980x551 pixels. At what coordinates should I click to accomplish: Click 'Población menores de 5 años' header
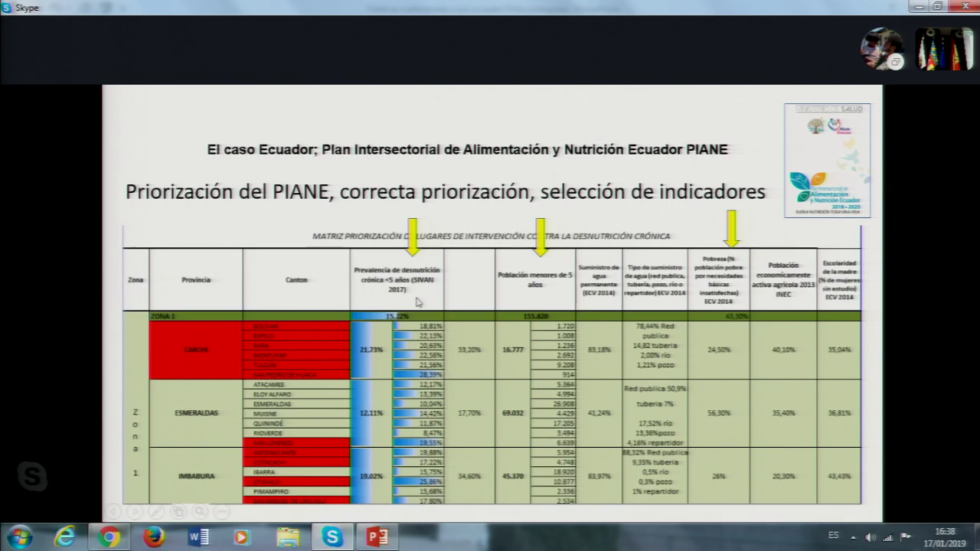tap(535, 279)
